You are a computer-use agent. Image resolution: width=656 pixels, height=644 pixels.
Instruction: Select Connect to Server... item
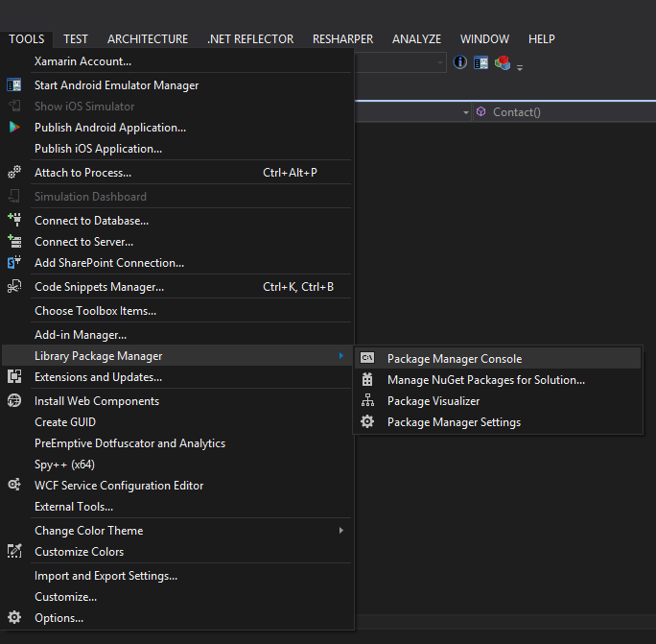(177, 241)
